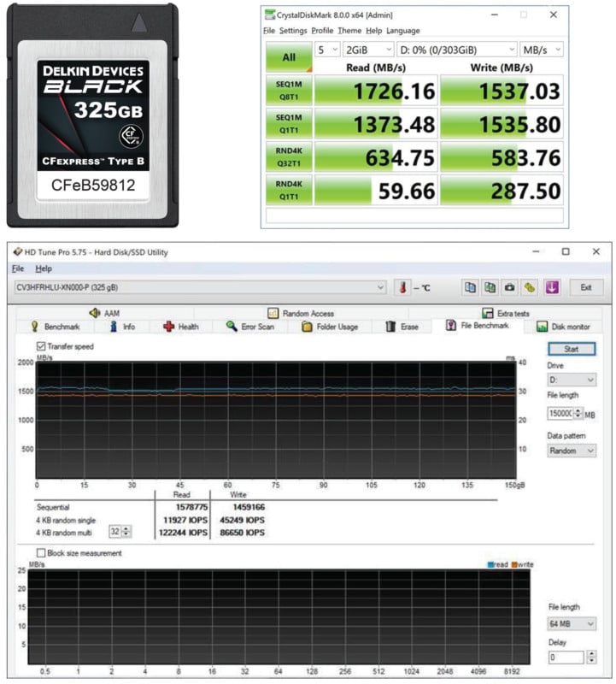
Task: Toggle the Transfer speed checkbox
Action: coord(41,346)
